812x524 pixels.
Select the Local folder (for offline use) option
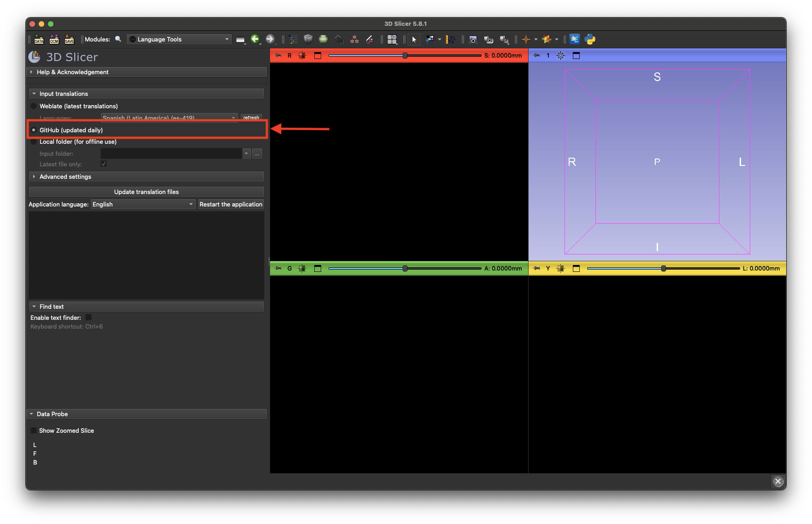34,141
